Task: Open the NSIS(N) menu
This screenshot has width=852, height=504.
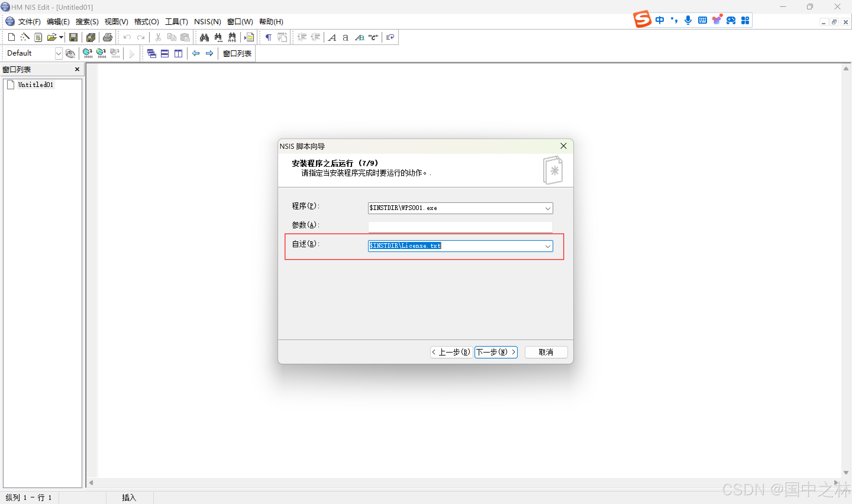Action: pos(207,22)
